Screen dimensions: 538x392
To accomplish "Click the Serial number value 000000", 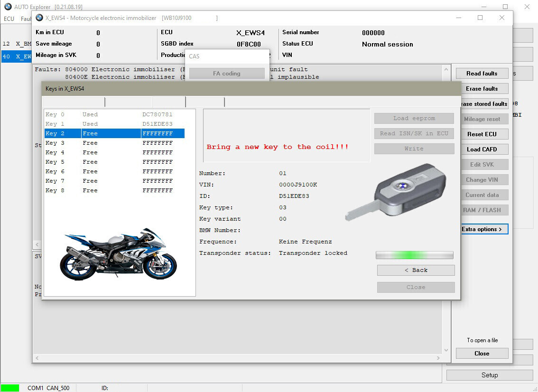I will [373, 33].
